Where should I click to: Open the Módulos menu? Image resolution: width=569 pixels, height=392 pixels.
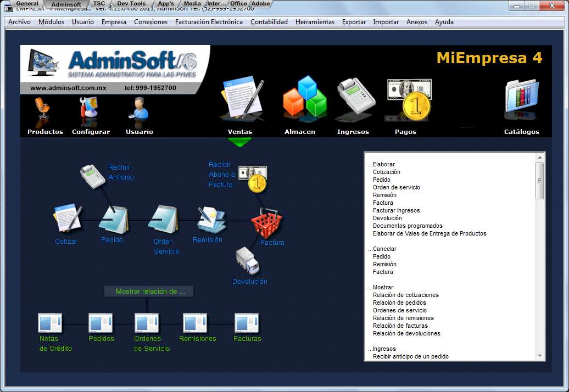pyautogui.click(x=51, y=22)
